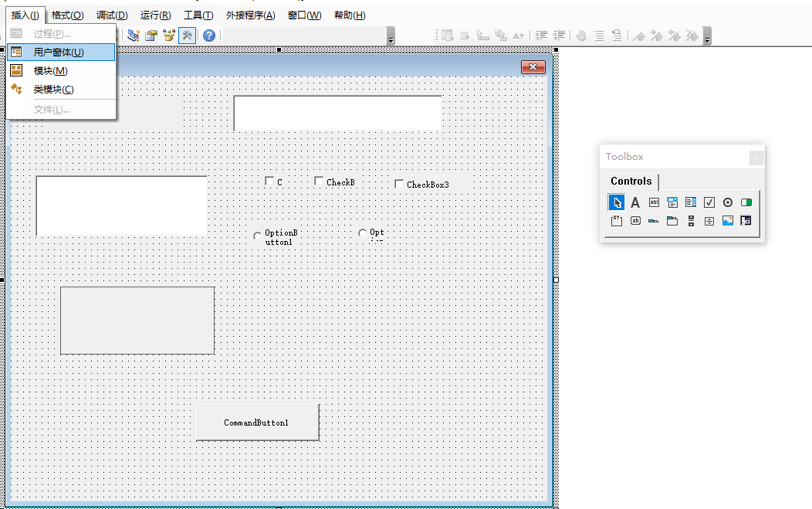The image size is (812, 509).
Task: Click the Comment Block toolbar icon
Action: click(x=599, y=36)
